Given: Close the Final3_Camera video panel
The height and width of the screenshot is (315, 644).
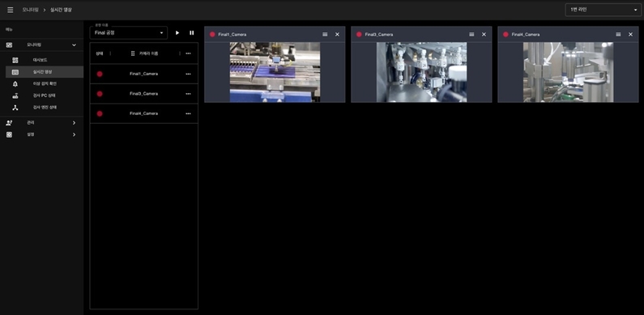Looking at the screenshot, I should (484, 35).
